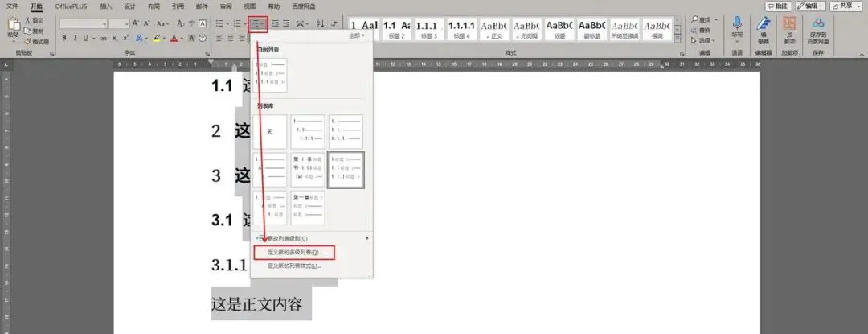Click the character shading A icon
The height and width of the screenshot is (334, 868).
tap(191, 38)
